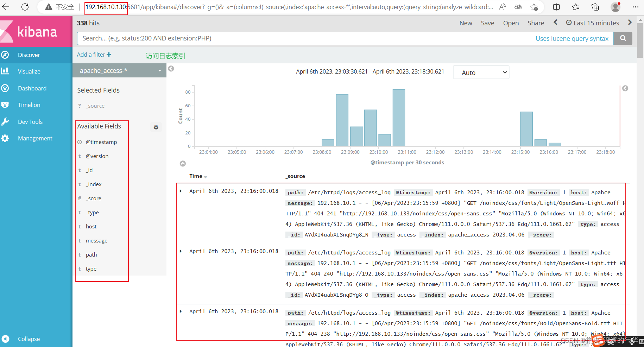Select the @timestamp field
The width and height of the screenshot is (644, 347).
tap(101, 142)
